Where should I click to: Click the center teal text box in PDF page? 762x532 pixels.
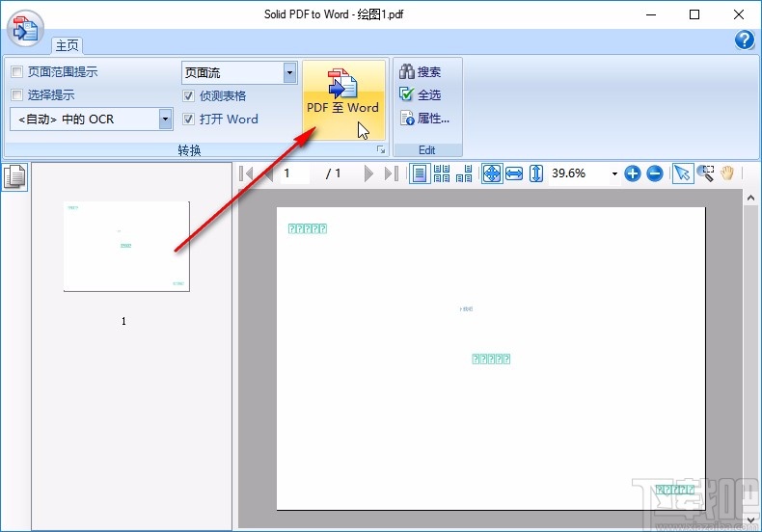[491, 359]
